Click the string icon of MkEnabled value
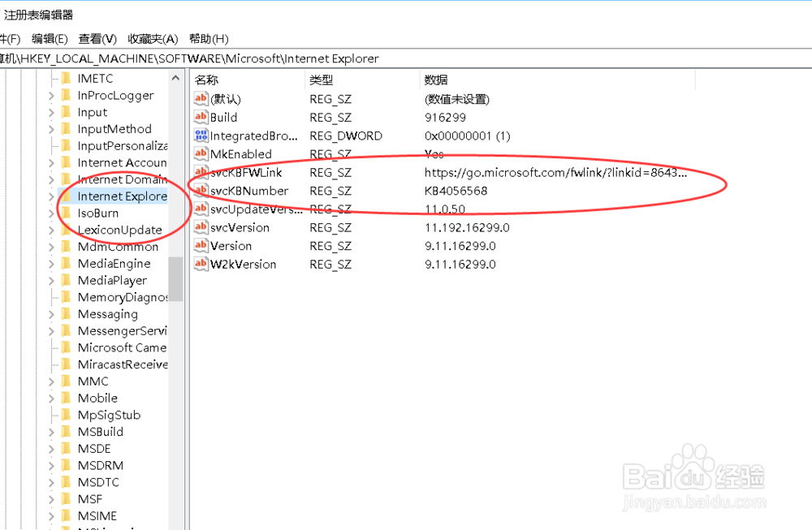 201,153
